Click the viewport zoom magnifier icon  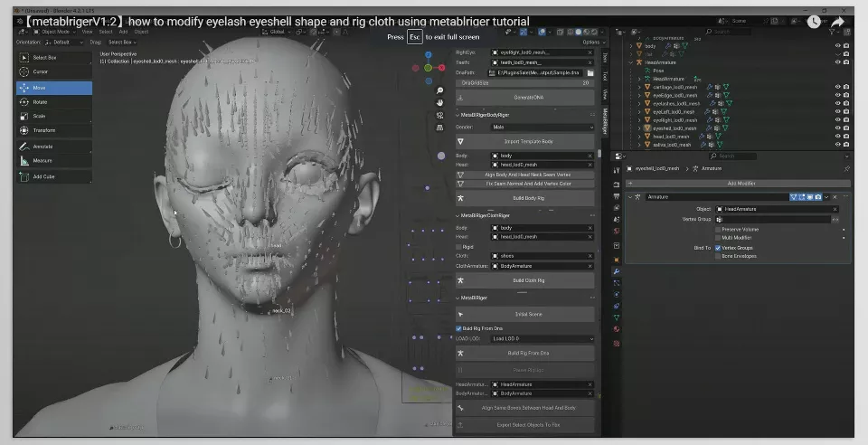[x=439, y=90]
